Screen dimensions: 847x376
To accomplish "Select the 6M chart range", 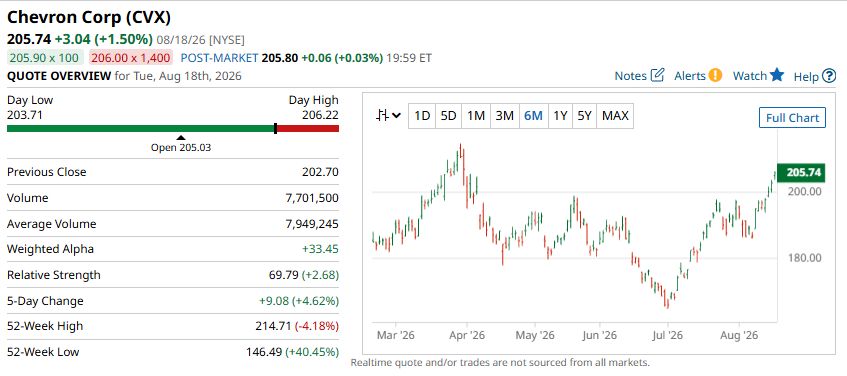I will (533, 116).
